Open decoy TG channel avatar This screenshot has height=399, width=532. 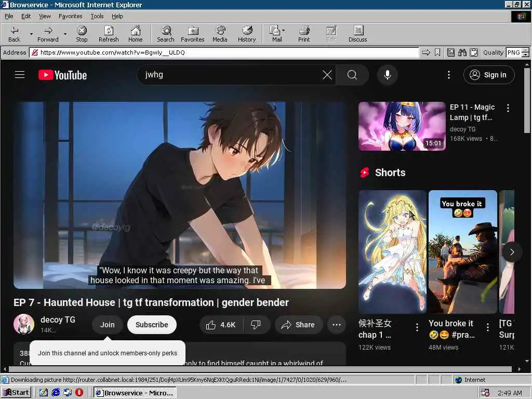tap(24, 324)
